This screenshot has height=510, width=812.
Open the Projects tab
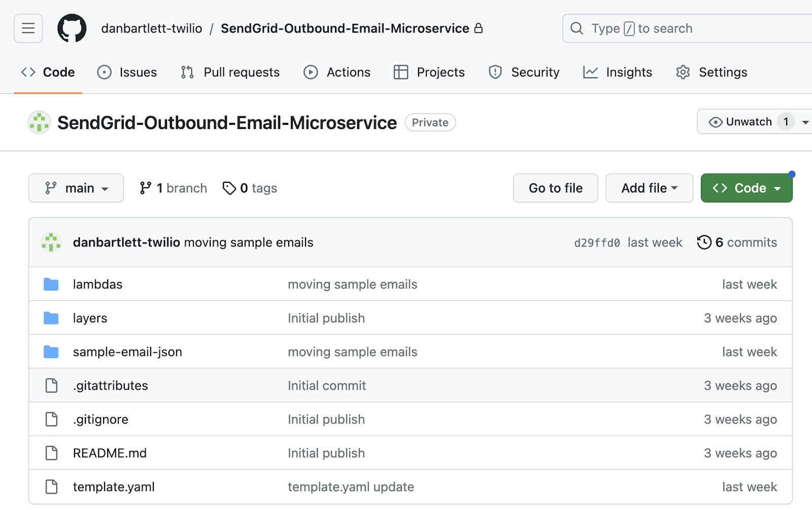coord(429,72)
